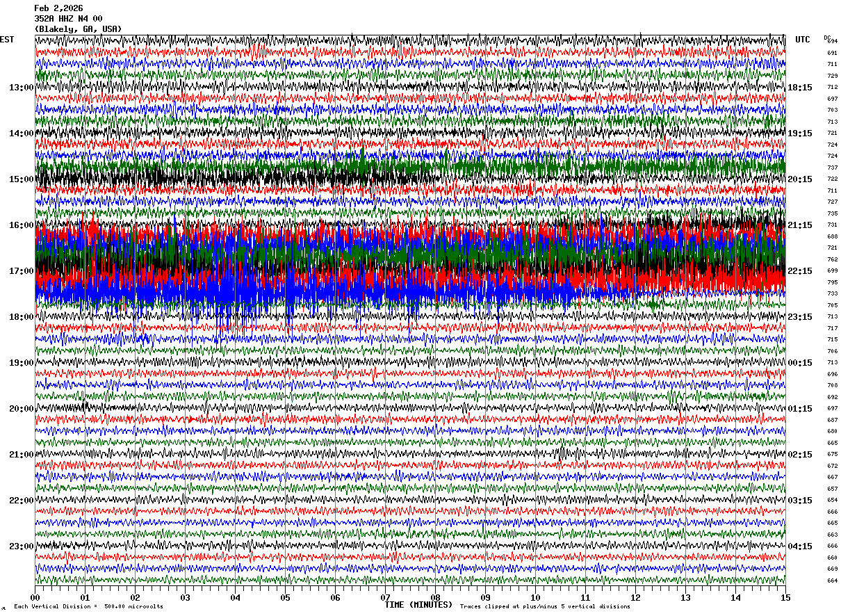Select DC offset value 675
Viewport: 841px width, 616px height.
coord(832,454)
